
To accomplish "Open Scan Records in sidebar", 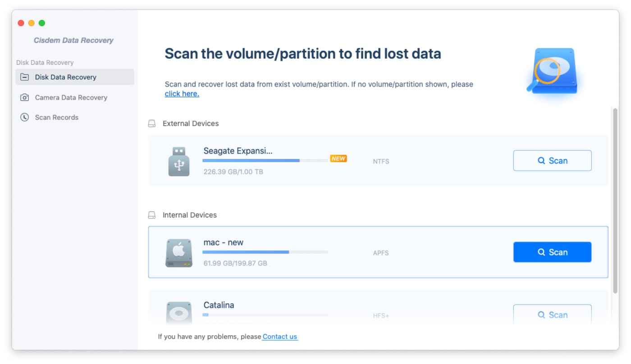I will coord(56,117).
